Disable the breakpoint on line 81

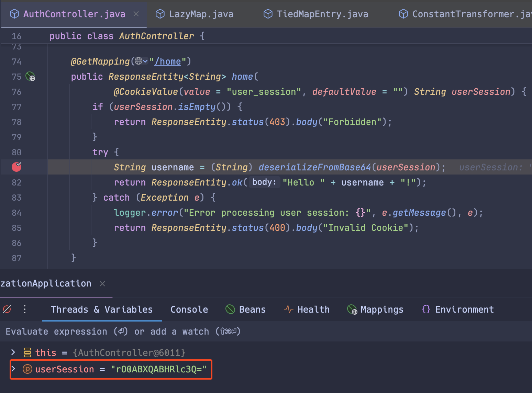coord(16,167)
